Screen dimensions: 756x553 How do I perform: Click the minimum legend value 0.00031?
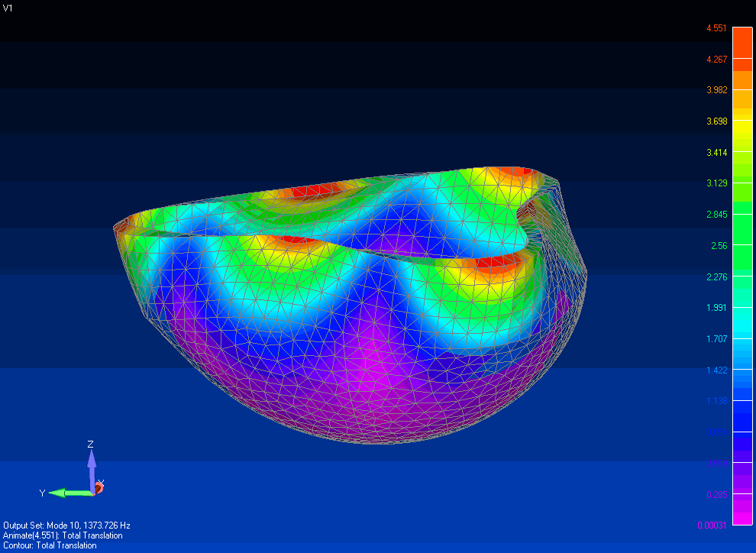point(712,525)
